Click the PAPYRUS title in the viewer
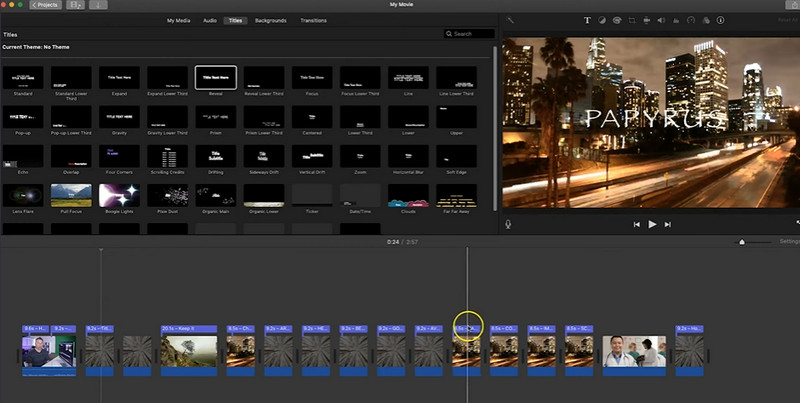 click(655, 119)
